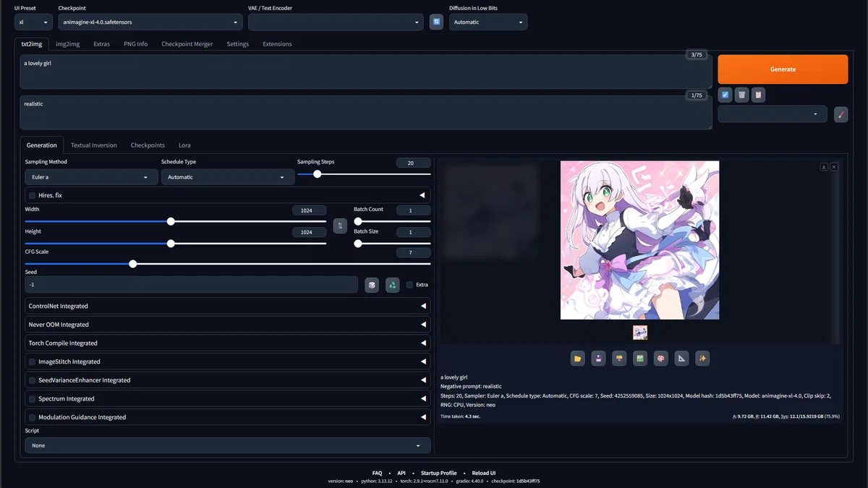Save the image with the floppy disk icon
The height and width of the screenshot is (488, 868).
tap(598, 358)
